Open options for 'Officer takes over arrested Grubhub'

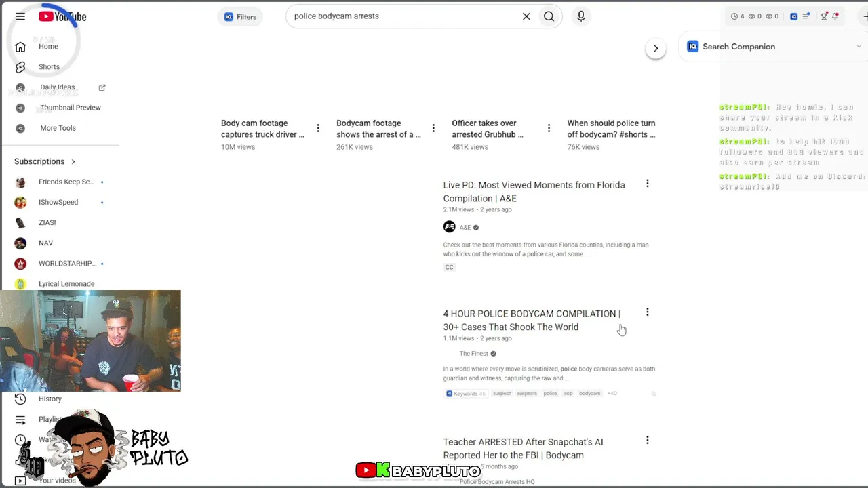[x=549, y=128]
